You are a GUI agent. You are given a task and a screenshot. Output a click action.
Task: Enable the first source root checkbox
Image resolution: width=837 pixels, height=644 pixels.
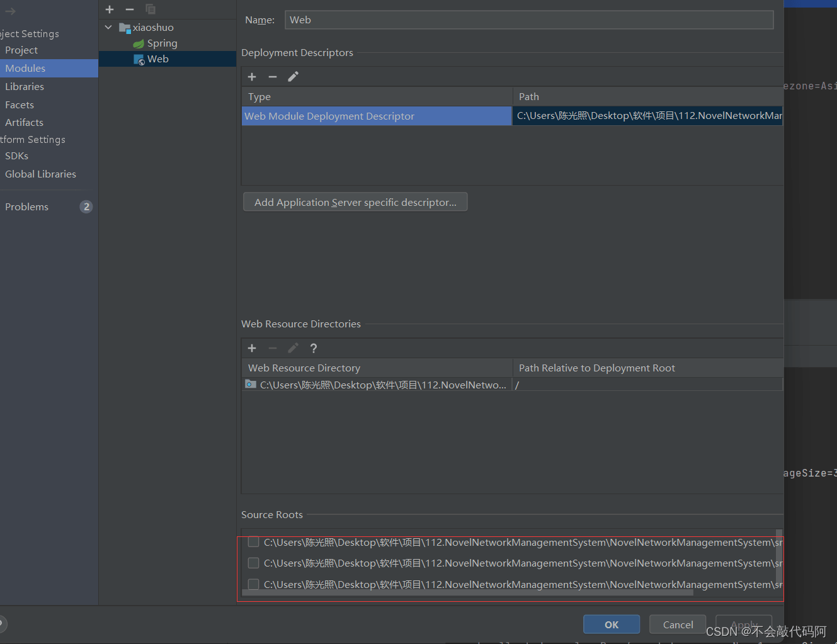click(254, 542)
